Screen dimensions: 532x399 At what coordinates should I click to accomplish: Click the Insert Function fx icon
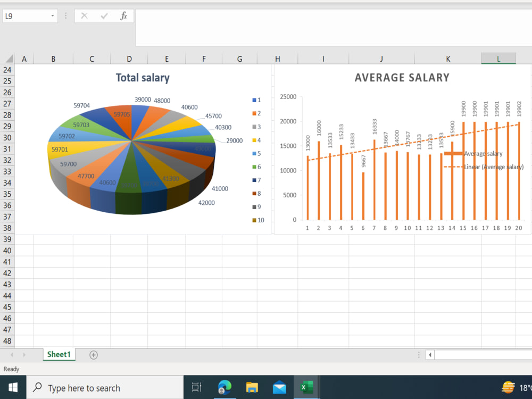pyautogui.click(x=123, y=16)
